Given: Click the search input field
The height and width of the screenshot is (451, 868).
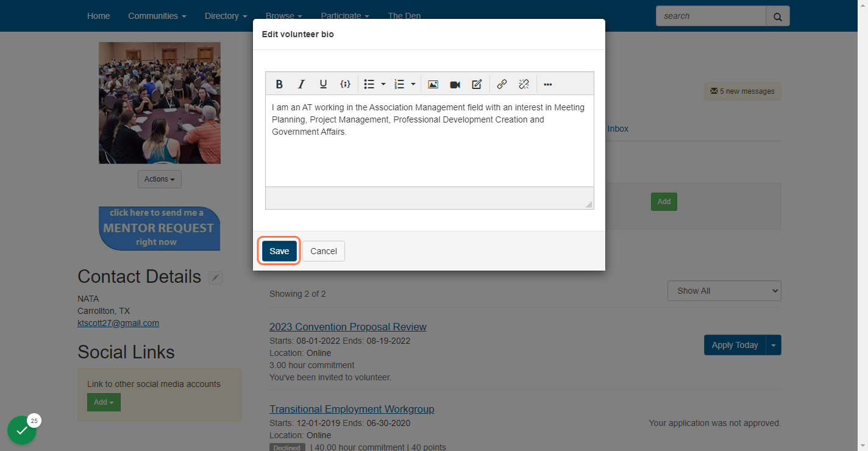Looking at the screenshot, I should tap(711, 16).
